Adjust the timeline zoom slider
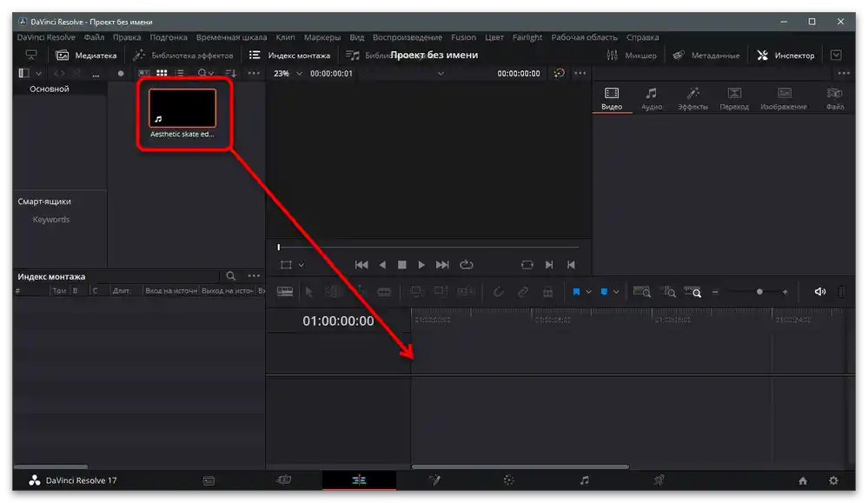This screenshot has height=503, width=868. click(x=759, y=292)
